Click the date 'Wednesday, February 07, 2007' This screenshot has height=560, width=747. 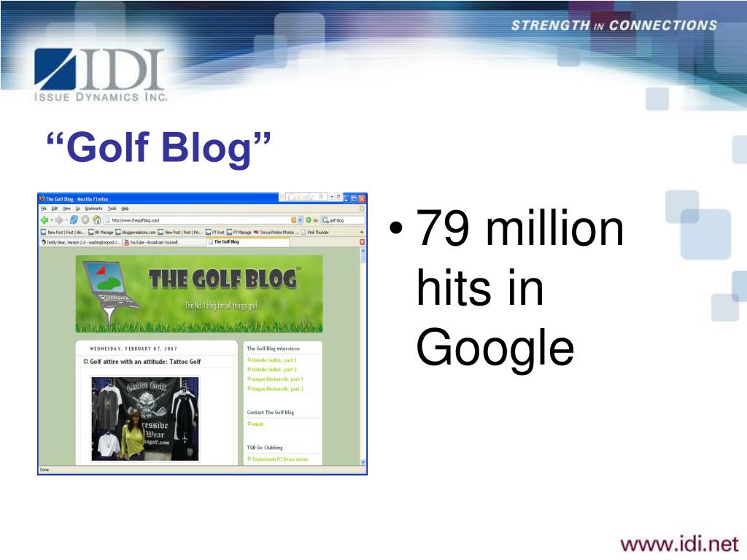(133, 349)
